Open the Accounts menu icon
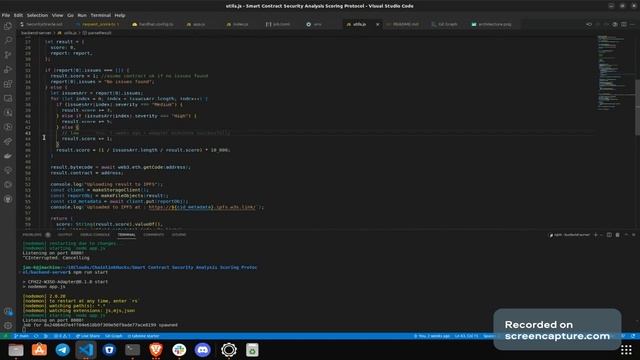640x360 pixels. pyautogui.click(x=8, y=311)
